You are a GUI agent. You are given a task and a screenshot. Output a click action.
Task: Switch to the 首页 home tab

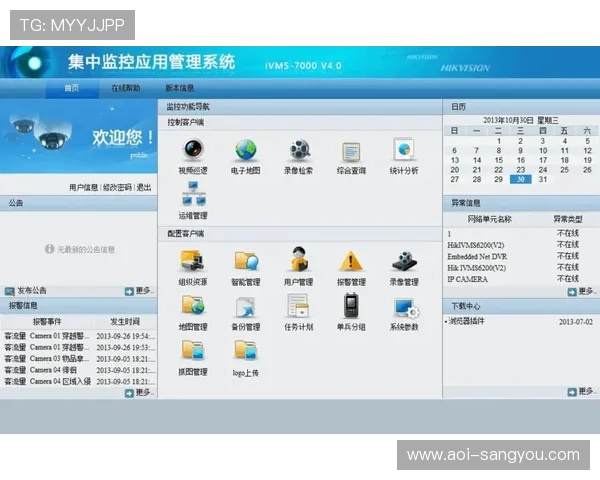pyautogui.click(x=72, y=88)
